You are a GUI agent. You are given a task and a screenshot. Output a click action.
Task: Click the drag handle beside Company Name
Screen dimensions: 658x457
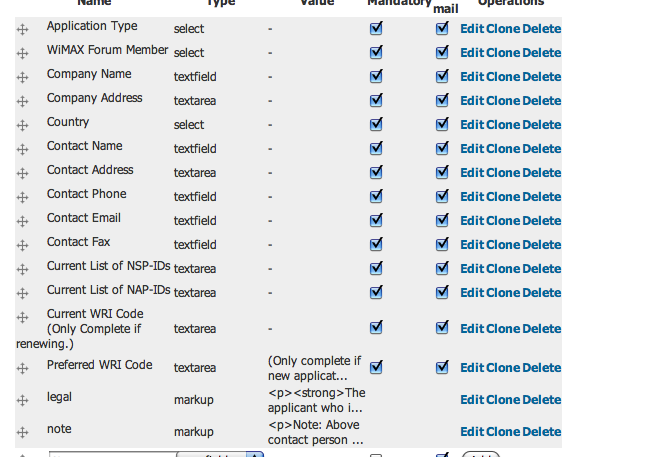tap(23, 77)
